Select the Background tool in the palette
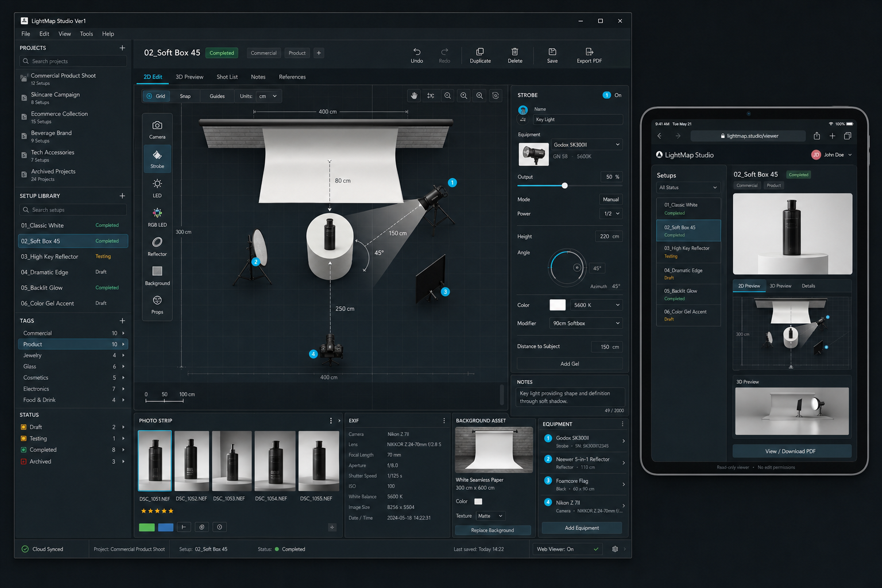Screen dimensions: 882x588 point(157,275)
